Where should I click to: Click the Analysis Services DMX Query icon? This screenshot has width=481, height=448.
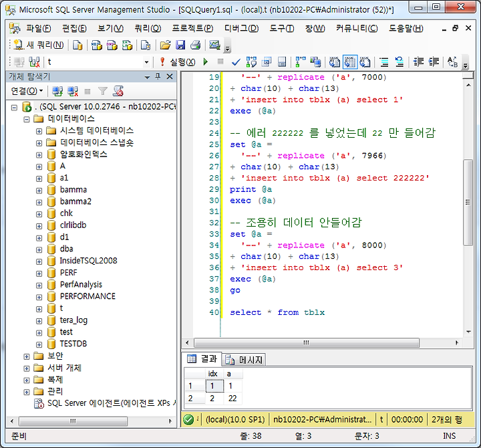(x=112, y=45)
